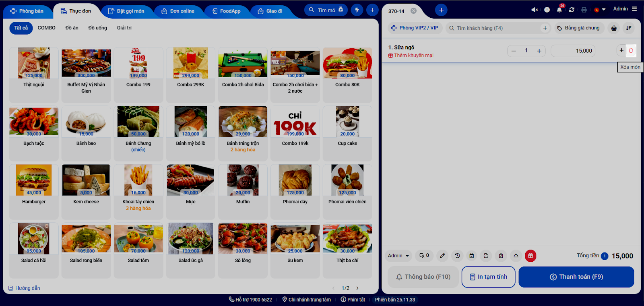Screen dimensions: 644x306
Task: Select Combo 2h chơi Bida item
Action: (x=243, y=74)
